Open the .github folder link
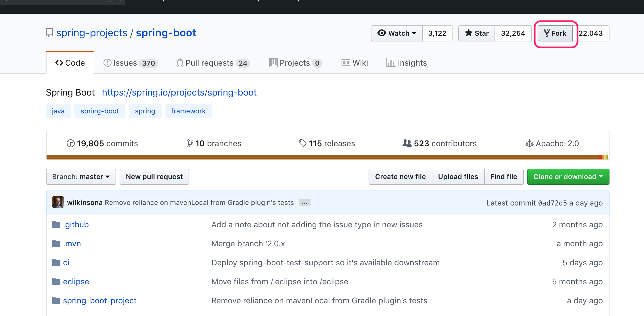 pyautogui.click(x=76, y=224)
